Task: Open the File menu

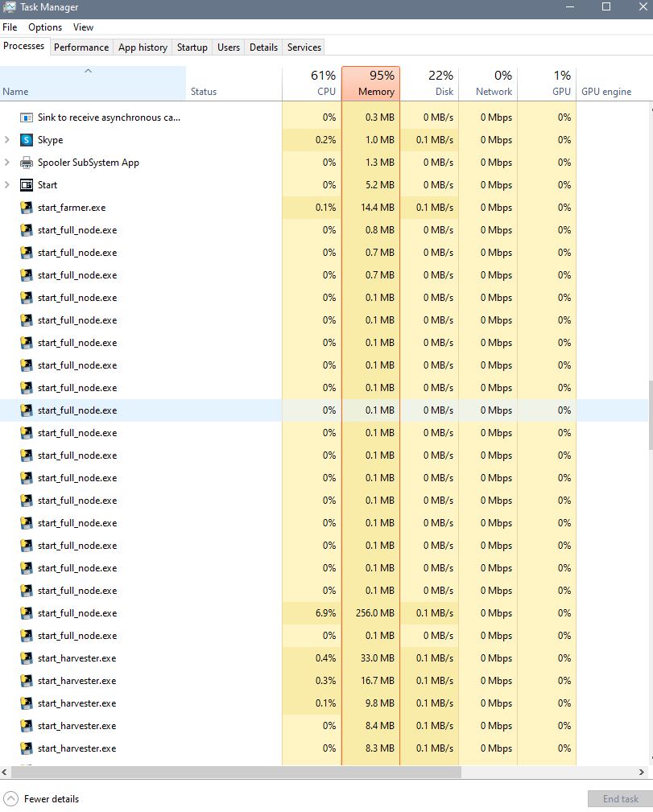Action: click(x=10, y=27)
